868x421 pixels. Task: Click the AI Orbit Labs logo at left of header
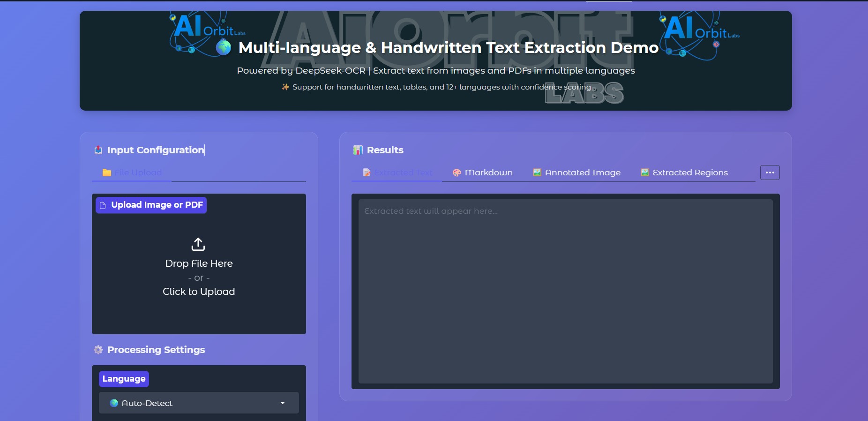click(x=207, y=34)
